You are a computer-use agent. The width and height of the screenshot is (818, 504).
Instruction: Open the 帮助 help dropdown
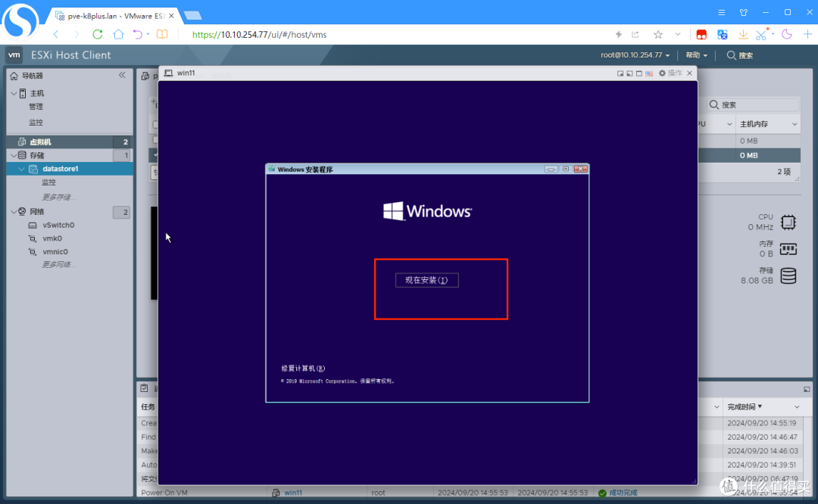click(697, 55)
